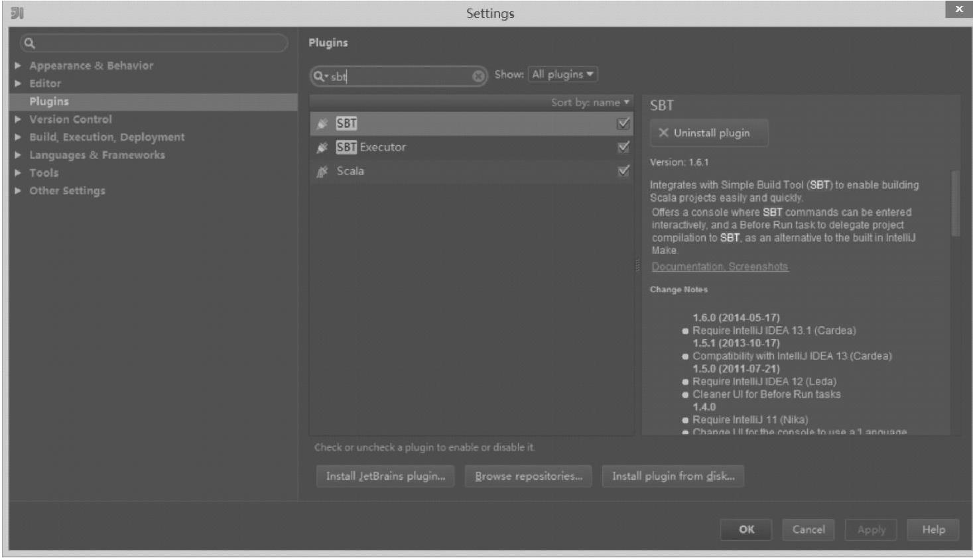973x560 pixels.
Task: Disable the SBT plugin checkbox
Action: pos(623,123)
